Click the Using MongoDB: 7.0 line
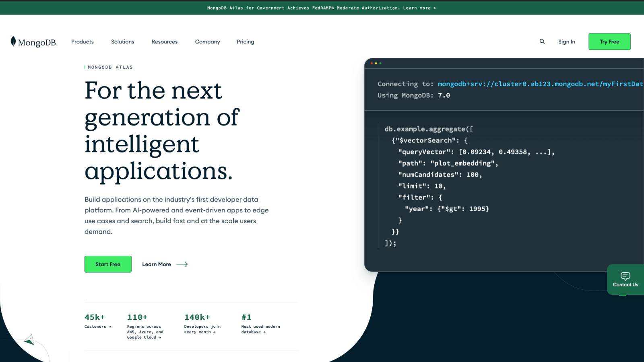Viewport: 644px width, 362px height. 414,95
